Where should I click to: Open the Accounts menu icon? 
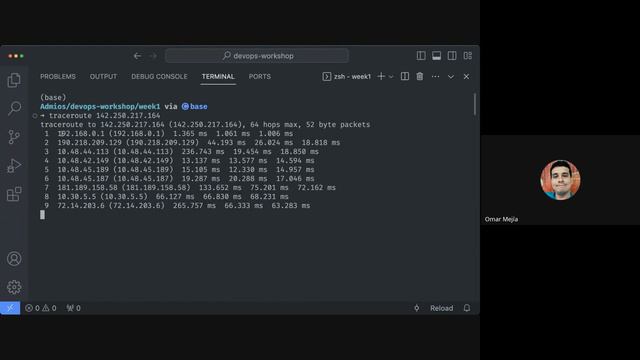point(14,259)
